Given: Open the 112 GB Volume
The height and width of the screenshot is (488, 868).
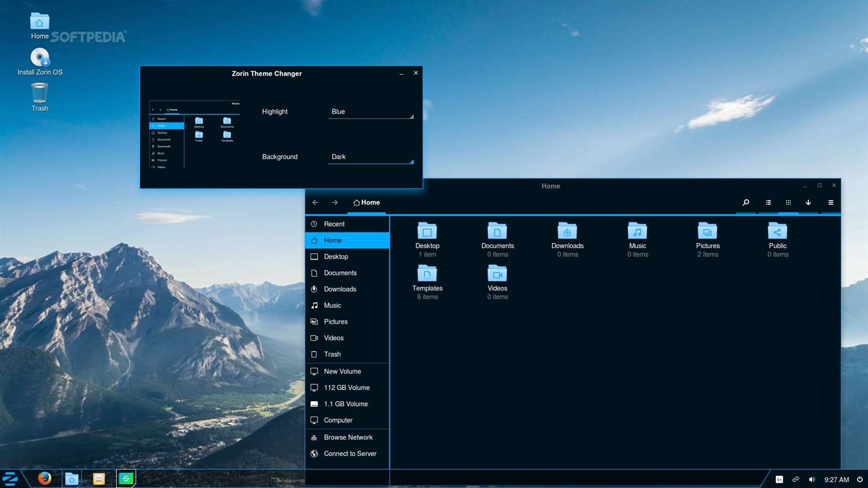Looking at the screenshot, I should tap(347, 388).
